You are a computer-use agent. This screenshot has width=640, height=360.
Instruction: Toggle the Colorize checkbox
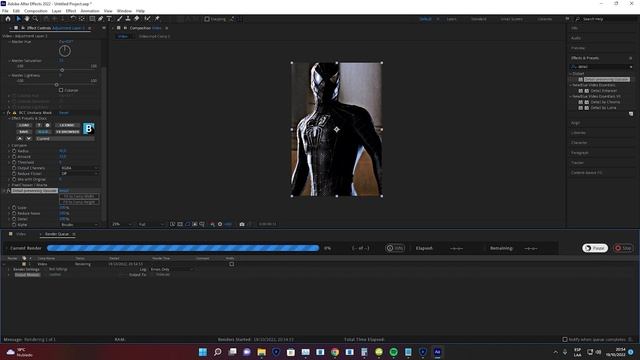click(61, 90)
